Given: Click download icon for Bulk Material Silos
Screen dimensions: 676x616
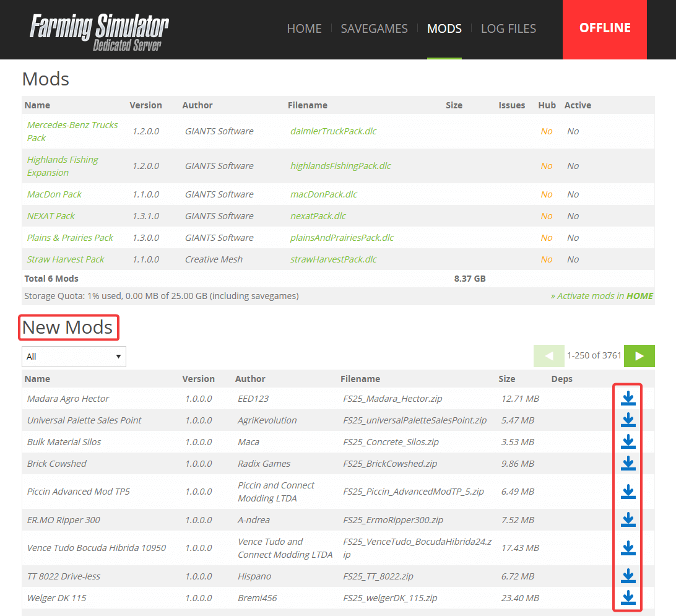Looking at the screenshot, I should (x=628, y=441).
